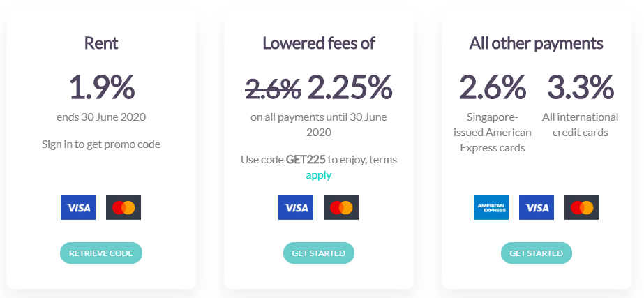The width and height of the screenshot is (644, 298).
Task: Click Get Started under Lowered fees
Action: 319,253
